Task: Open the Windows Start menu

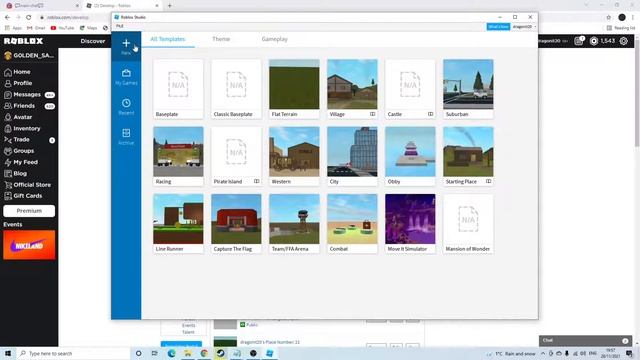Action: (8, 353)
